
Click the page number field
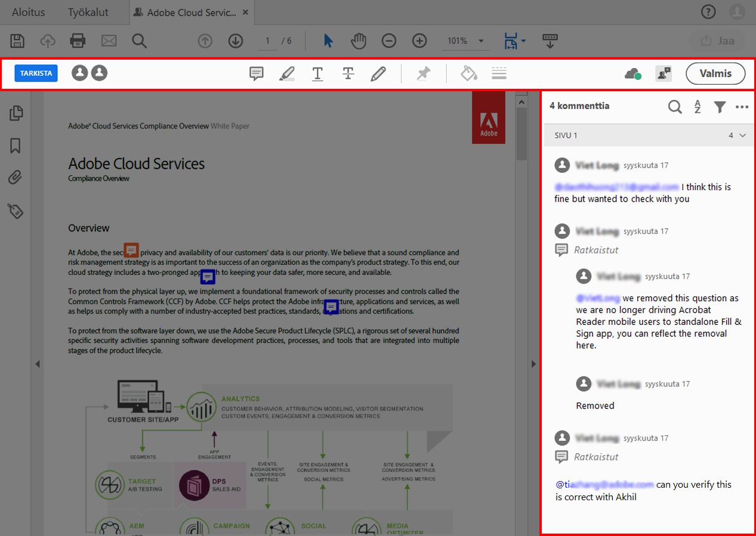coord(267,41)
